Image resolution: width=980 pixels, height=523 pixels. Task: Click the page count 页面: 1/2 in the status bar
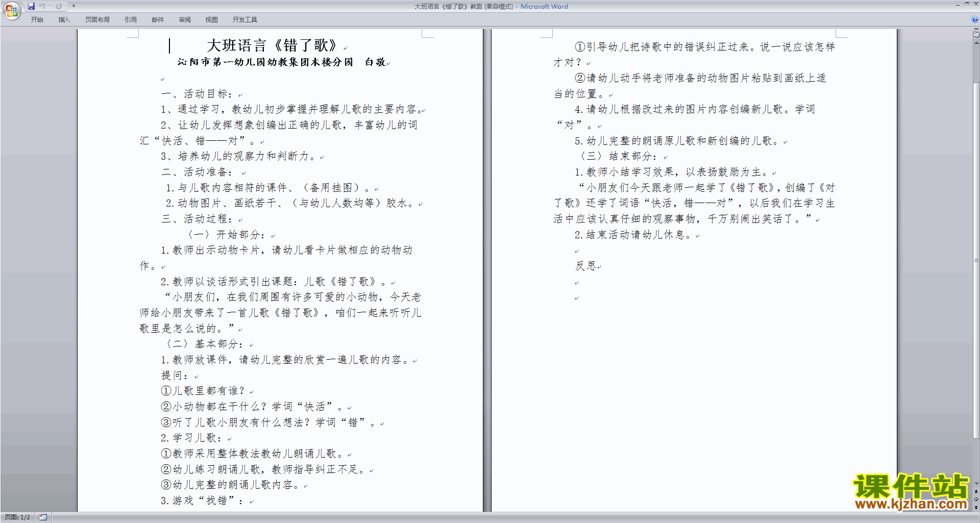17,517
